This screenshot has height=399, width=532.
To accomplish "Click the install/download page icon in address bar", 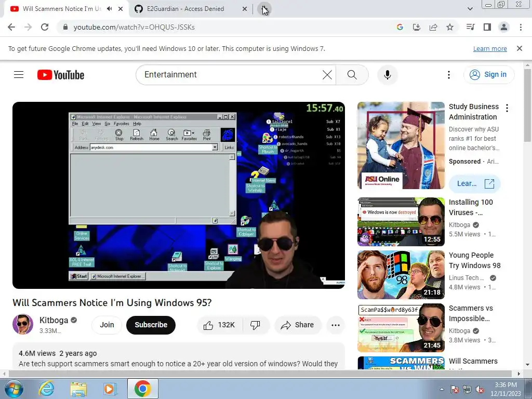I will pos(417,27).
